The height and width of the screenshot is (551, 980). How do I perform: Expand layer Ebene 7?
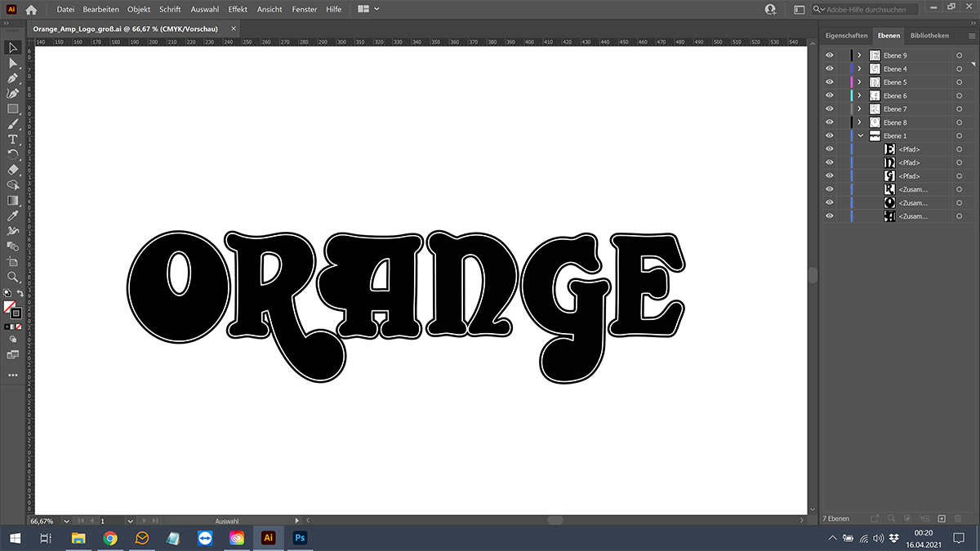click(860, 109)
